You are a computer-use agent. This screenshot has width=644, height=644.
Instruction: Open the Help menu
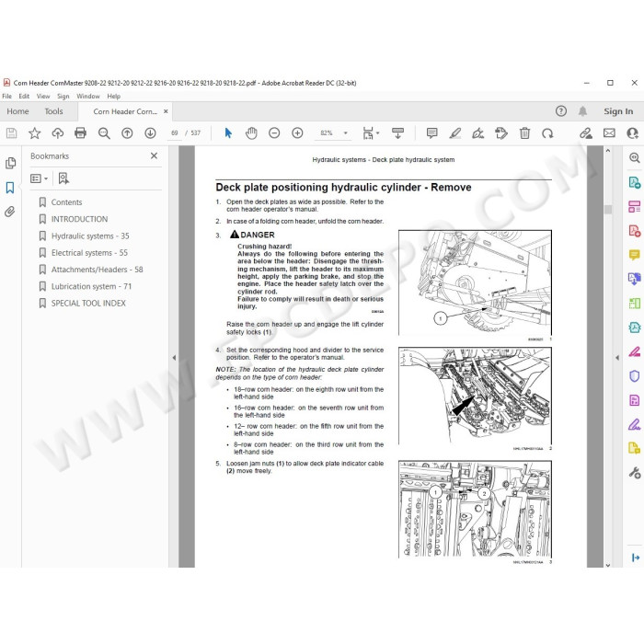113,96
